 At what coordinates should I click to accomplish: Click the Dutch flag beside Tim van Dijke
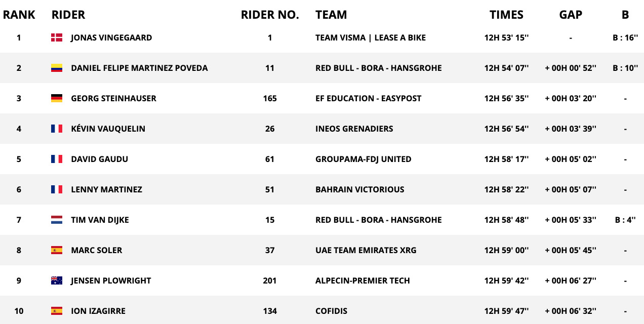pyautogui.click(x=57, y=220)
